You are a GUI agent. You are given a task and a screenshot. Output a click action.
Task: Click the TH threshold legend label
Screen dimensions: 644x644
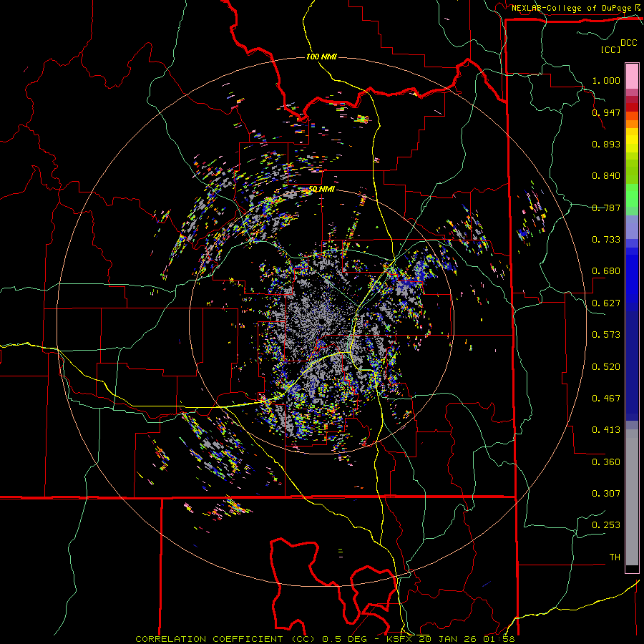615,557
